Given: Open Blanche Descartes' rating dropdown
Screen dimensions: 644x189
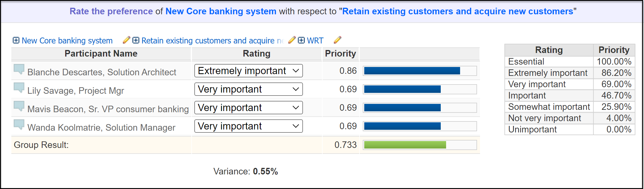Looking at the screenshot, I should 248,71.
